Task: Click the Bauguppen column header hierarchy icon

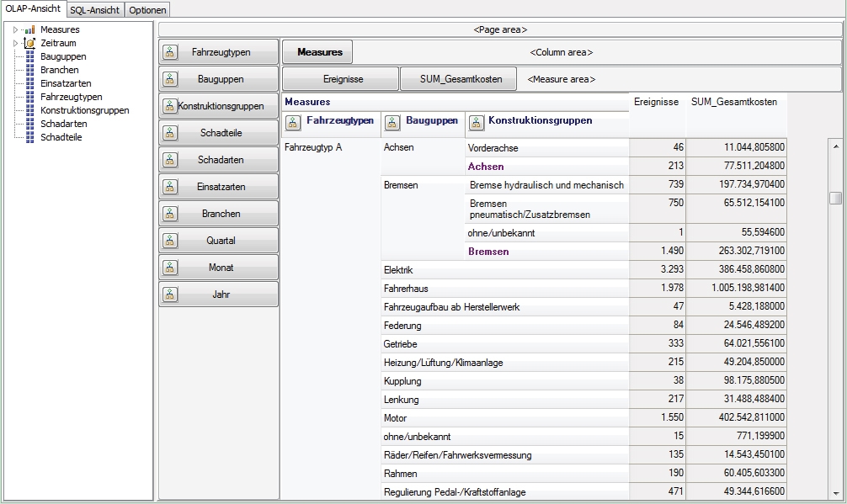Action: click(x=393, y=122)
